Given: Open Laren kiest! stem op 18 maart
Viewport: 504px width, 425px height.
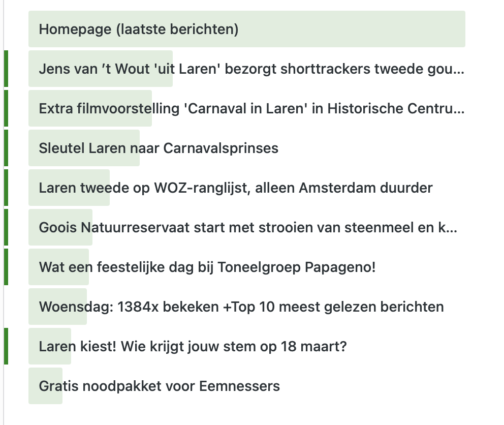Looking at the screenshot, I should [193, 346].
